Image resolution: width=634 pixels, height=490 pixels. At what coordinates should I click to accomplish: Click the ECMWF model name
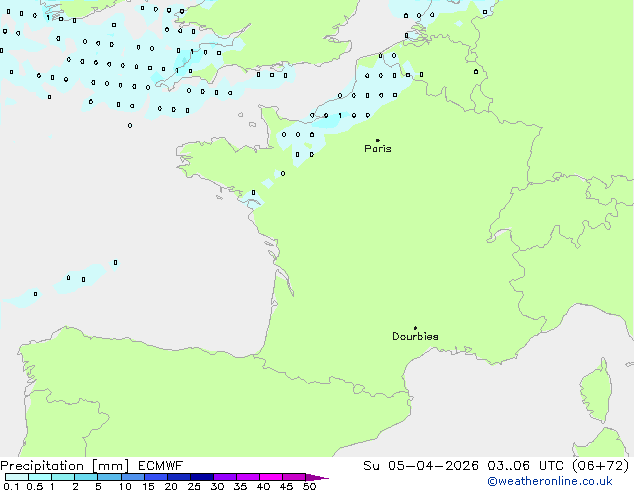coord(161,466)
